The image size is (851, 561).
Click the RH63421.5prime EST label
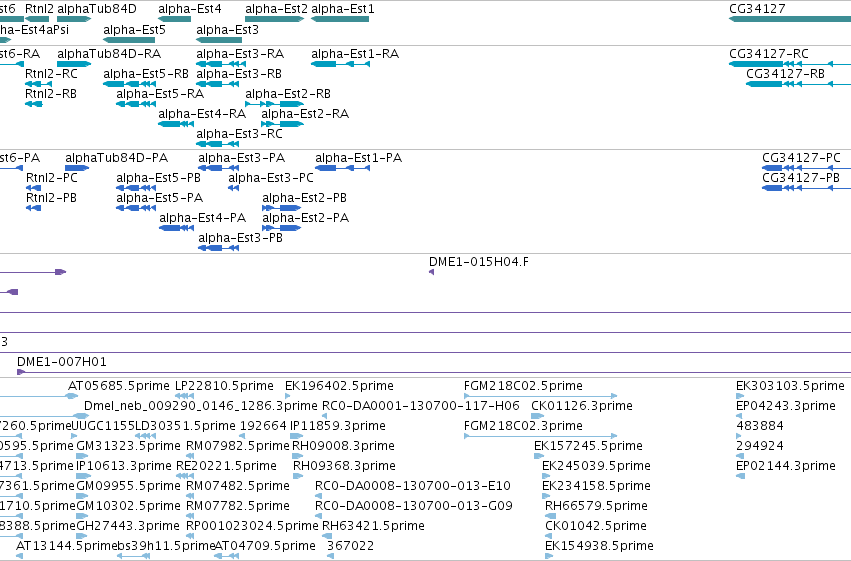coord(373,526)
